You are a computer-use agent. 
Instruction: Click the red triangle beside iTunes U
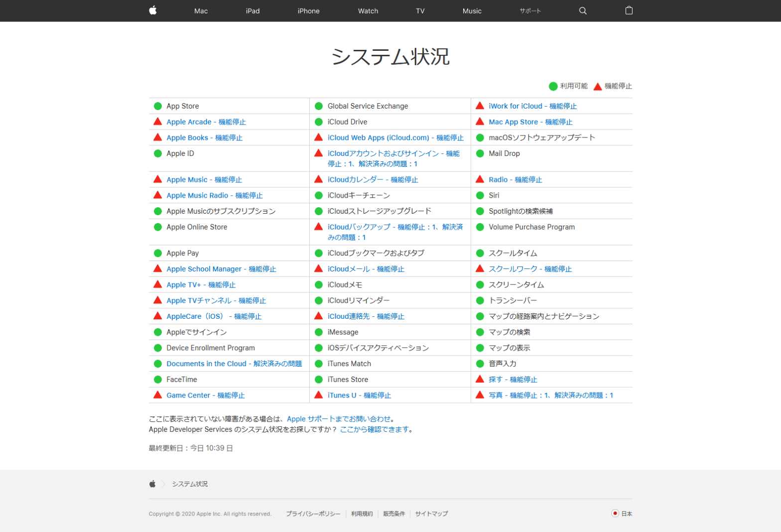coord(319,395)
